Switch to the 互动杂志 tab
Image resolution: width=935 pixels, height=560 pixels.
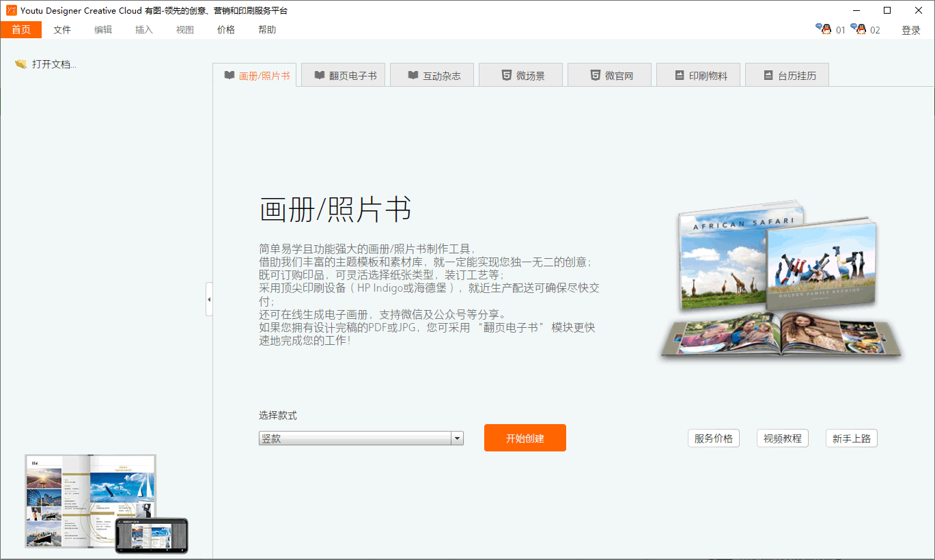(434, 75)
